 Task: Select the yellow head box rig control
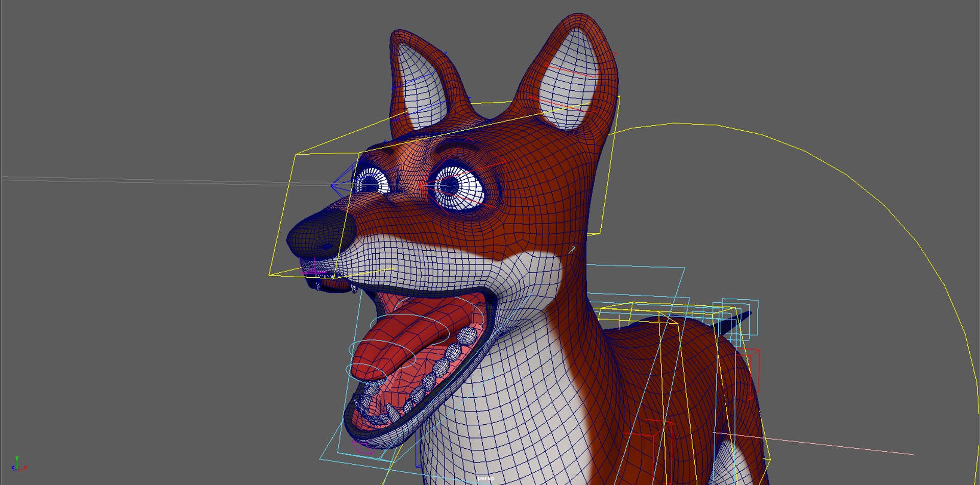[444, 186]
